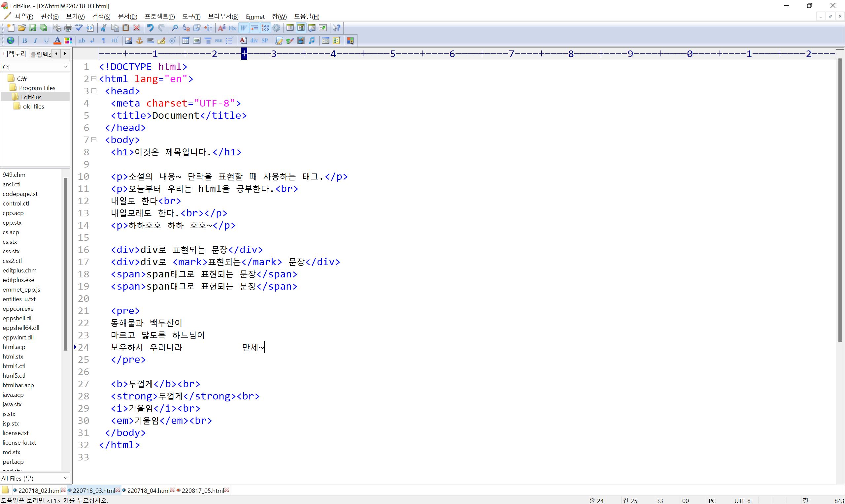This screenshot has width=845, height=504.
Task: Toggle Auto indent toolbar button
Action: (254, 28)
